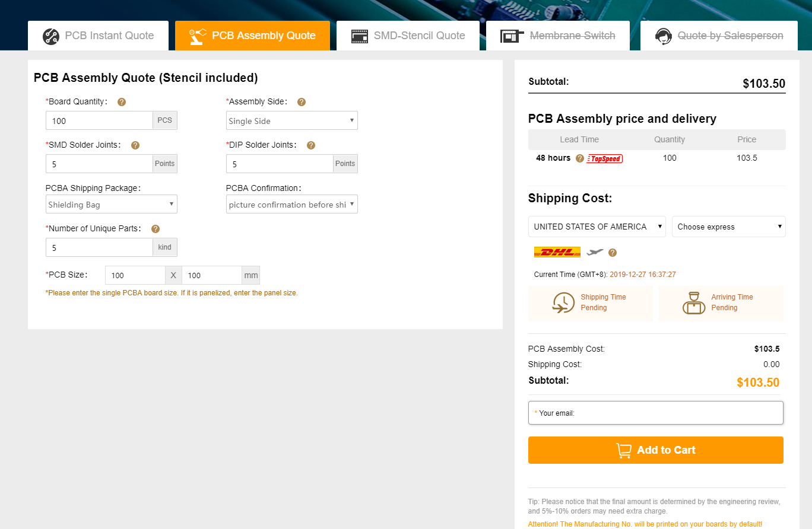The height and width of the screenshot is (529, 812).
Task: Open the PCBA Shipping Package dropdown
Action: tap(112, 204)
